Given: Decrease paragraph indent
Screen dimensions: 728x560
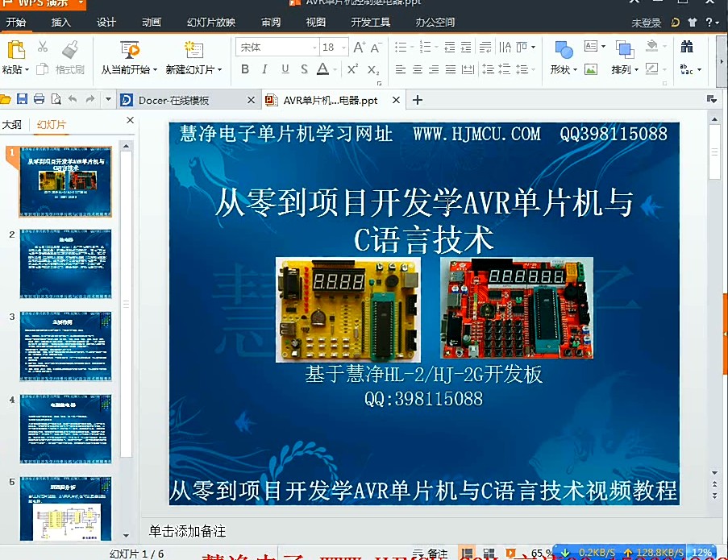Looking at the screenshot, I should click(450, 47).
